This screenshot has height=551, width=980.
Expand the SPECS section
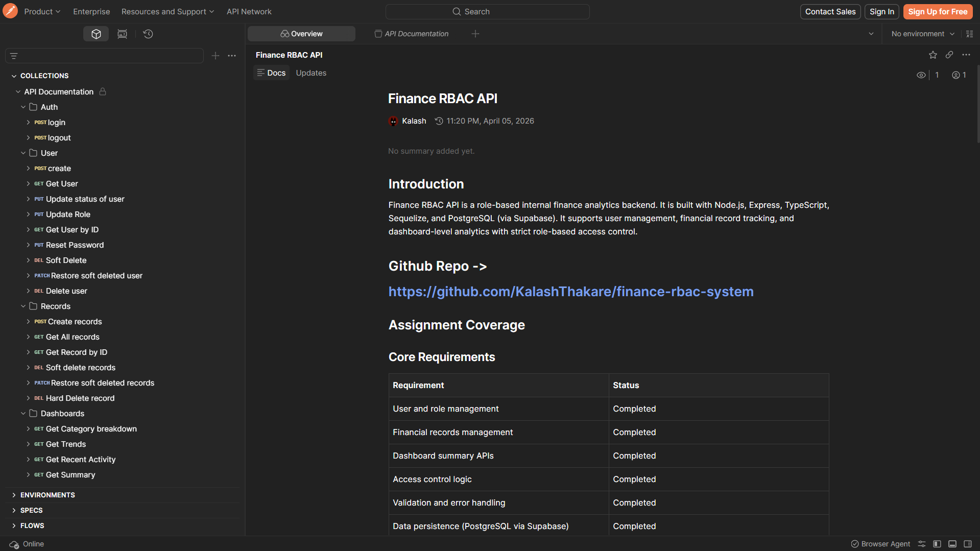coord(14,510)
